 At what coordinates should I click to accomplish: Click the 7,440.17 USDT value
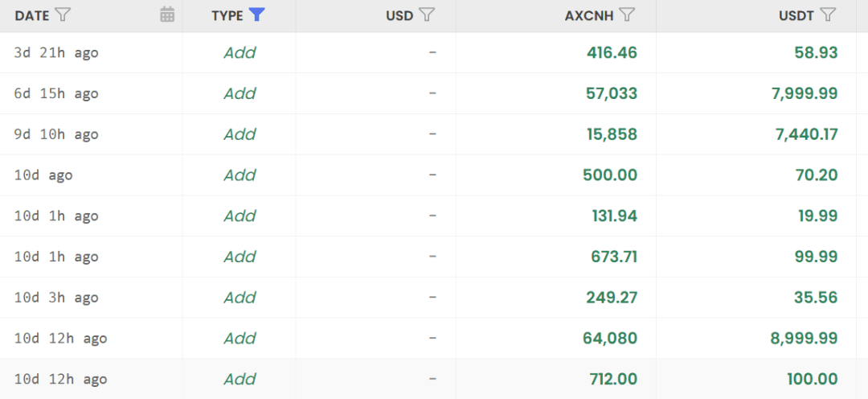[x=807, y=134]
